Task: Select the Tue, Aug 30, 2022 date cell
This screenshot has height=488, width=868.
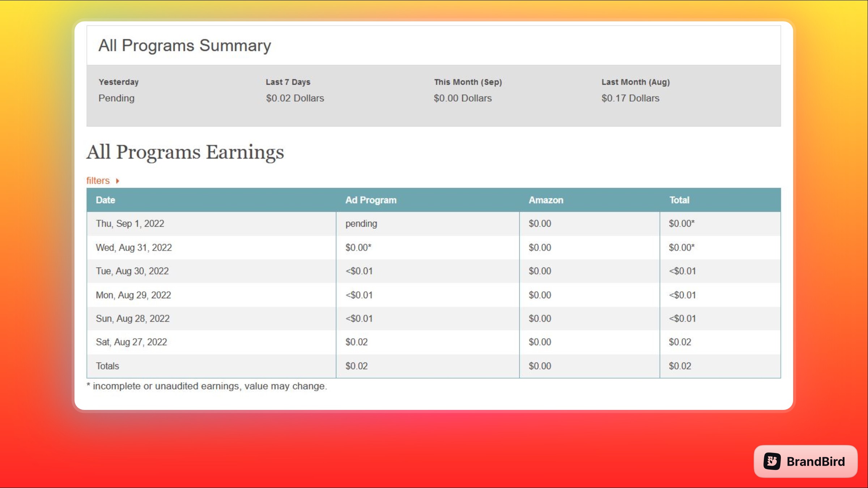Action: 132,271
